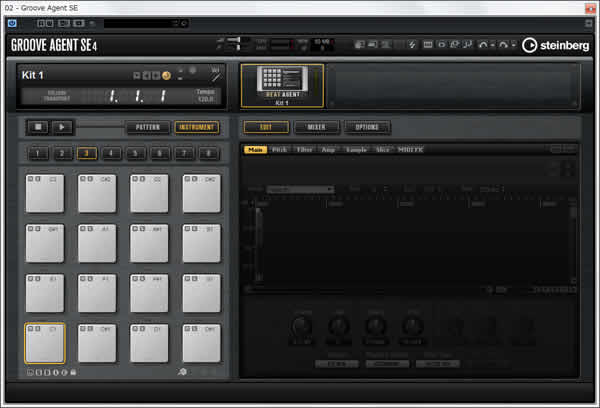
Task: Click the first knob in the Main editor
Action: pyautogui.click(x=301, y=326)
